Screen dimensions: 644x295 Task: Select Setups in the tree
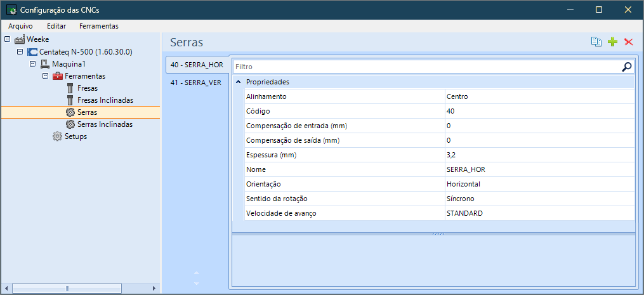pos(76,136)
